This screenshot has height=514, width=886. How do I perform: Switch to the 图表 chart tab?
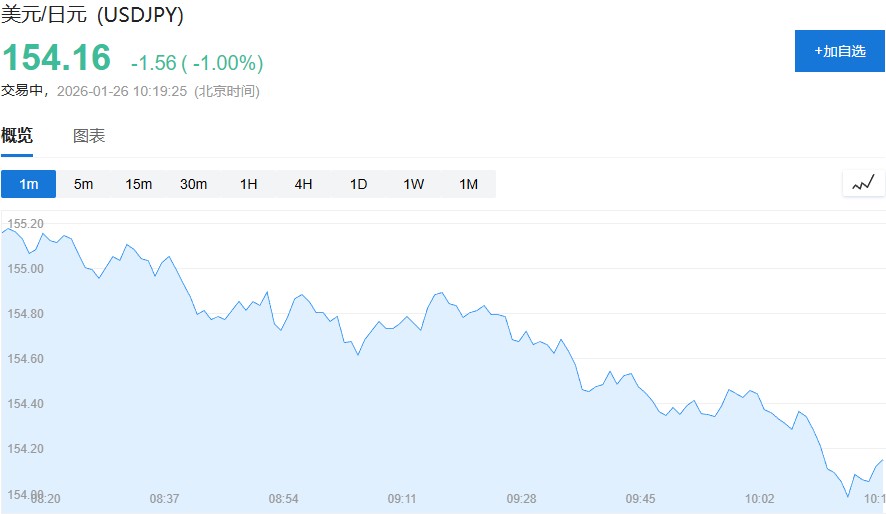(89, 136)
